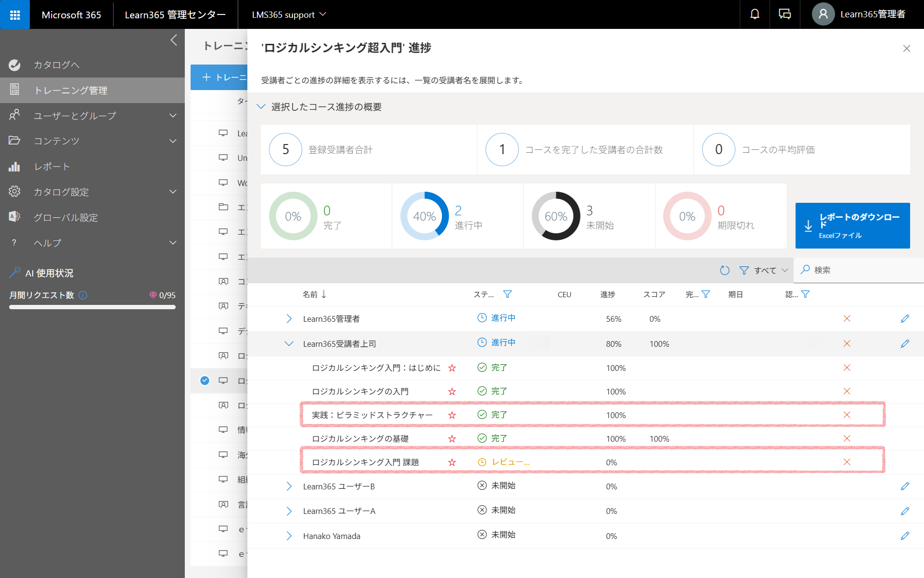Sort by the 名前 column header
The width and height of the screenshot is (924, 578).
click(314, 294)
